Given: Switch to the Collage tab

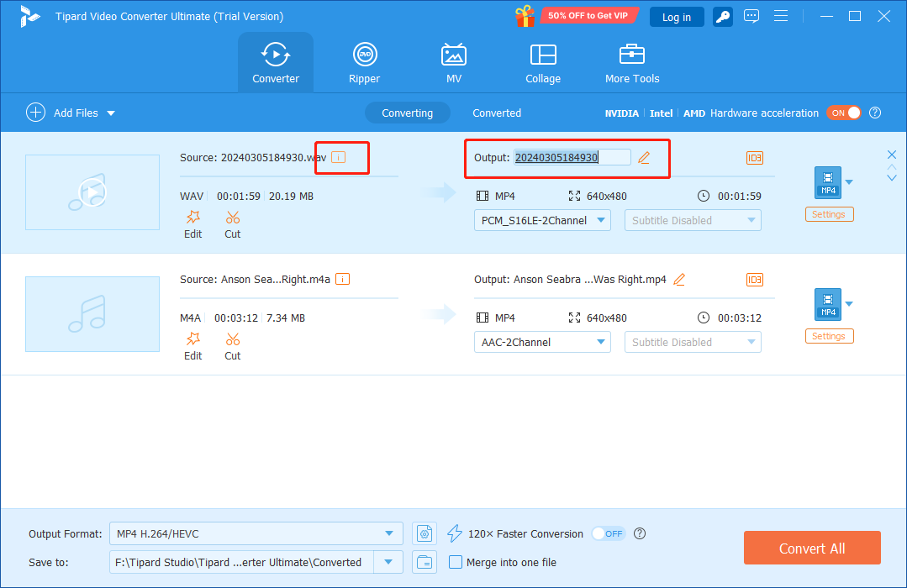Looking at the screenshot, I should point(542,62).
